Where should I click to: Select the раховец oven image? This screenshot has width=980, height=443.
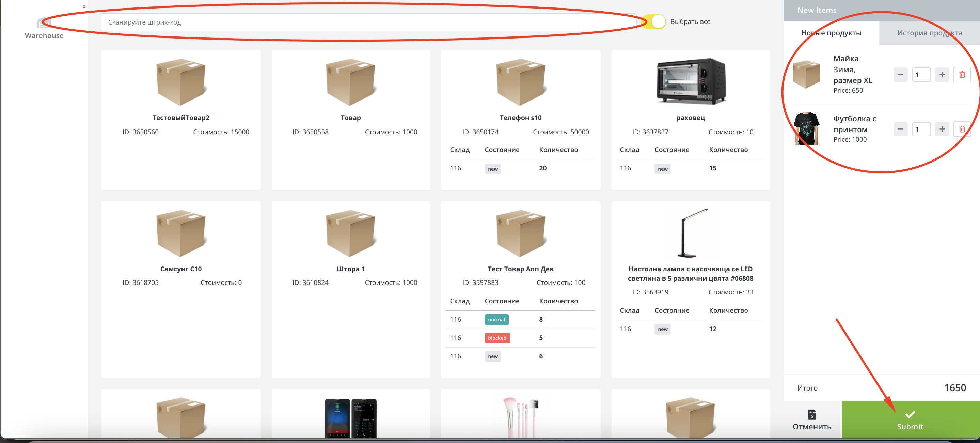(x=691, y=81)
